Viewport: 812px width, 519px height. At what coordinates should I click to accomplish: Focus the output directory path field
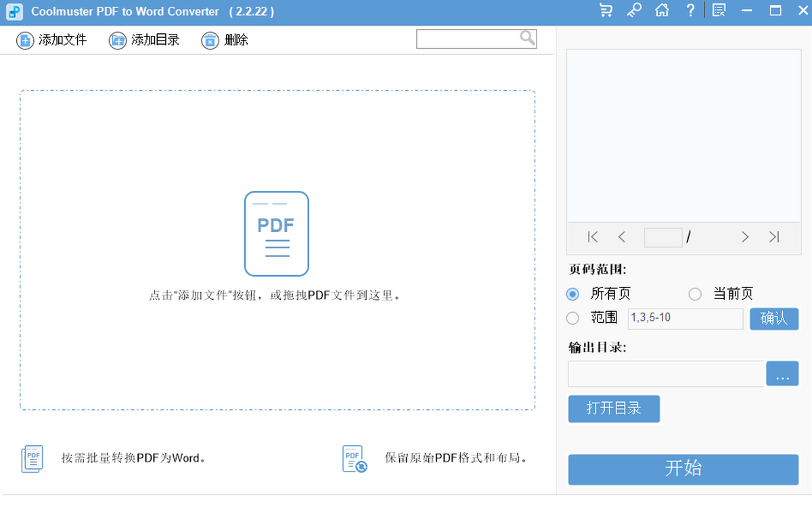pos(667,374)
